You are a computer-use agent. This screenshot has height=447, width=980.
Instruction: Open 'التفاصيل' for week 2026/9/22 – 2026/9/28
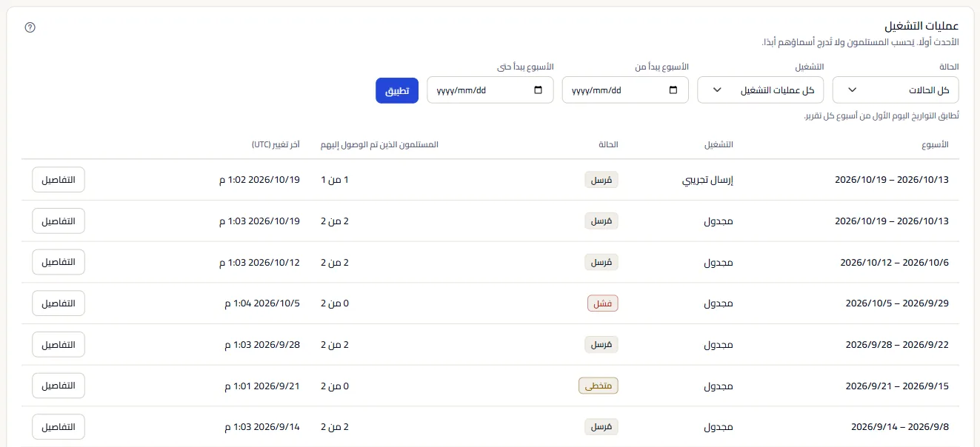pyautogui.click(x=59, y=344)
